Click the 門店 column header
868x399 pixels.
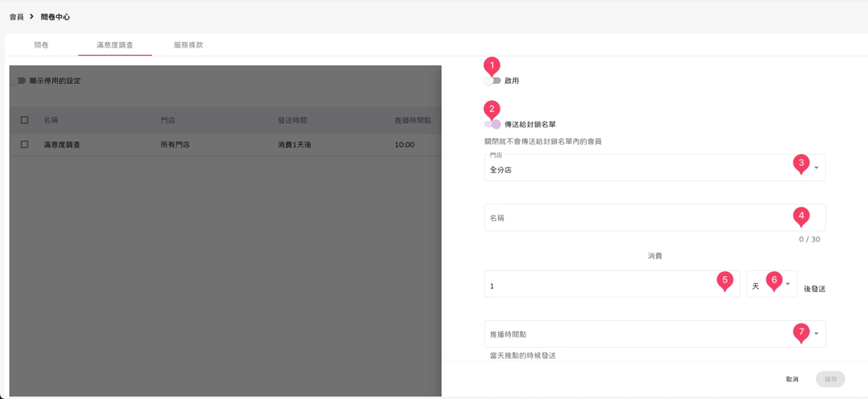pos(168,120)
